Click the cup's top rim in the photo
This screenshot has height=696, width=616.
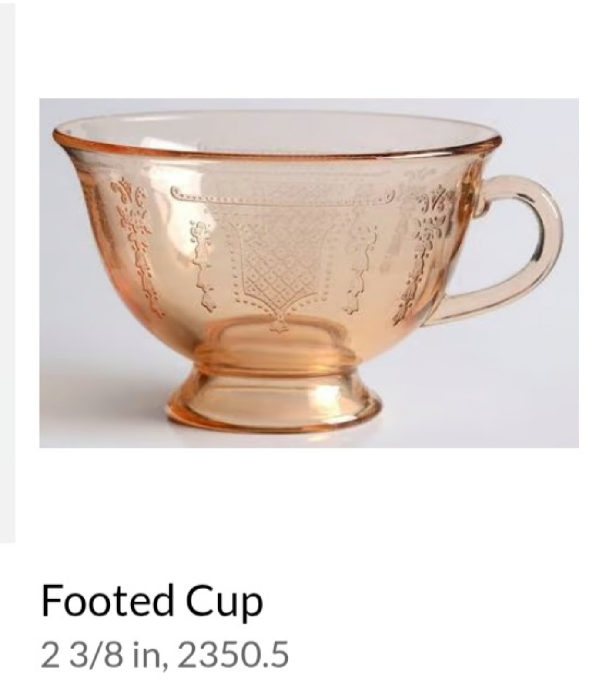coord(278,135)
